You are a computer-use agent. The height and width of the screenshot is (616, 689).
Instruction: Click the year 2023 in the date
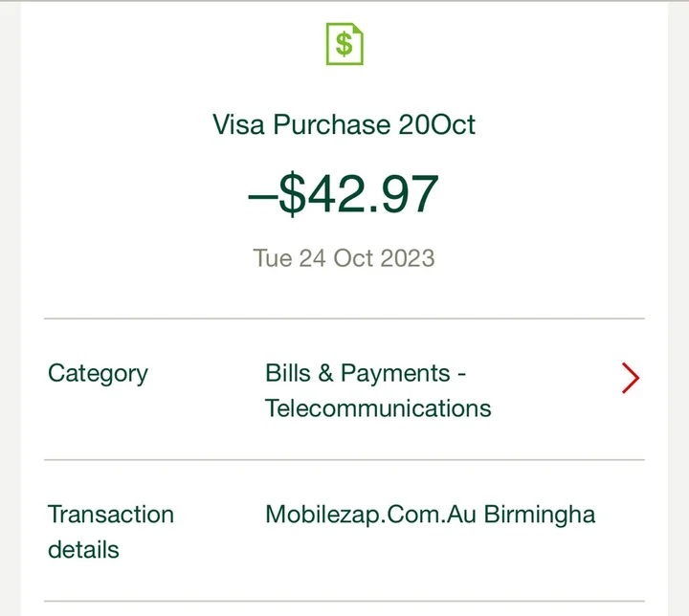408,258
